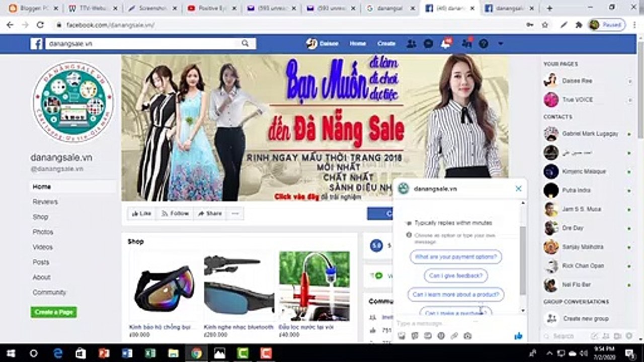Click the bookmark star in address bar
This screenshot has width=644, height=362.
[545, 25]
